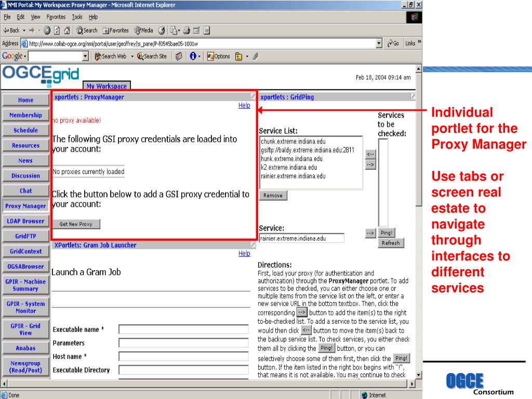Click the page vertical scrollbar thumb
532x399 pixels.
419,139
